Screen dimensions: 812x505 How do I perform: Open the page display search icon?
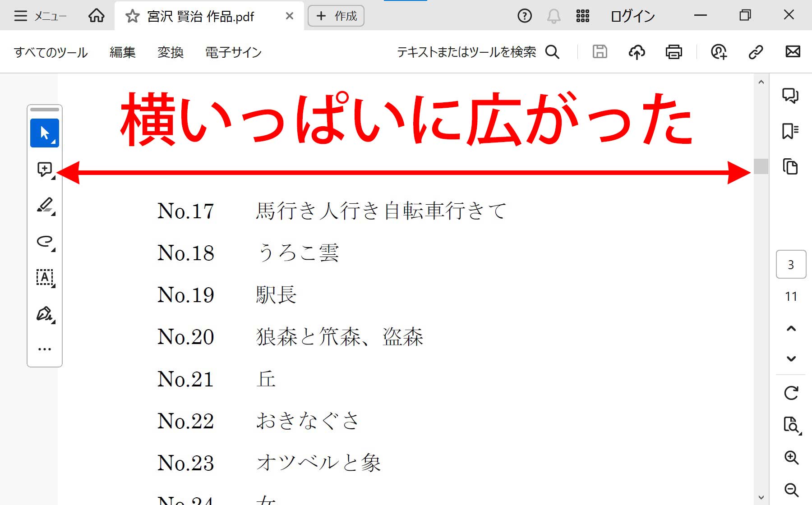pos(792,425)
